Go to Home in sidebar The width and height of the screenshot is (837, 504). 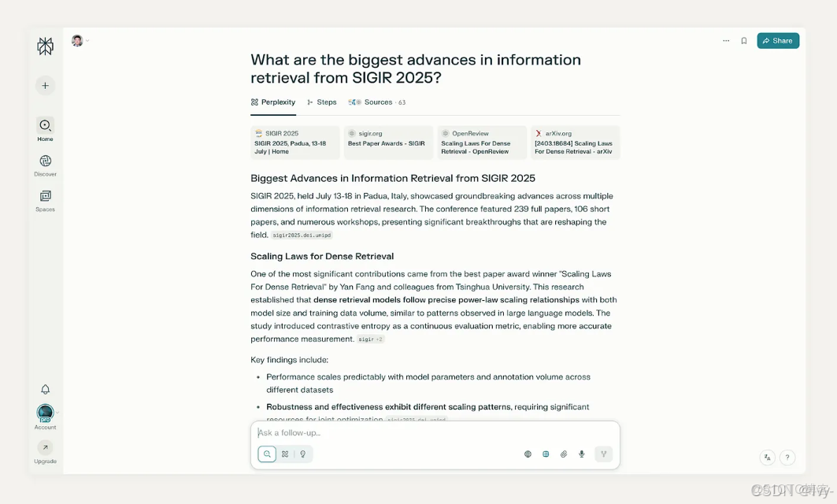pyautogui.click(x=46, y=130)
